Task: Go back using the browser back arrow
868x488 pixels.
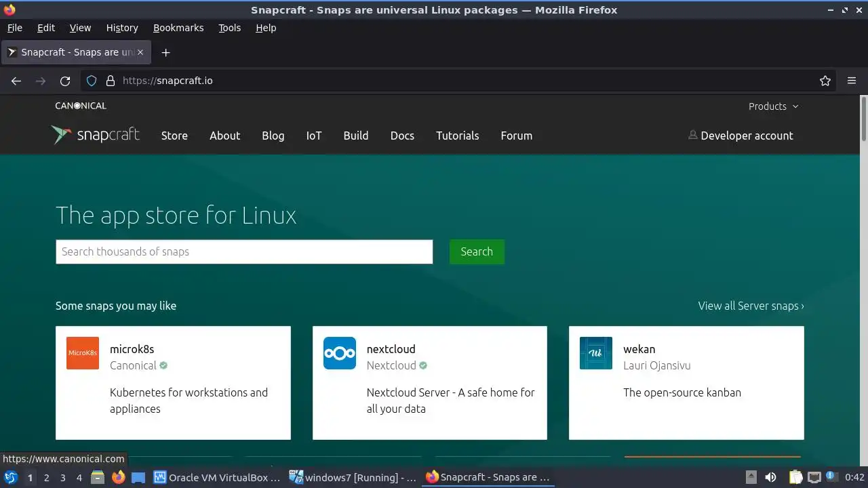Action: (x=16, y=81)
